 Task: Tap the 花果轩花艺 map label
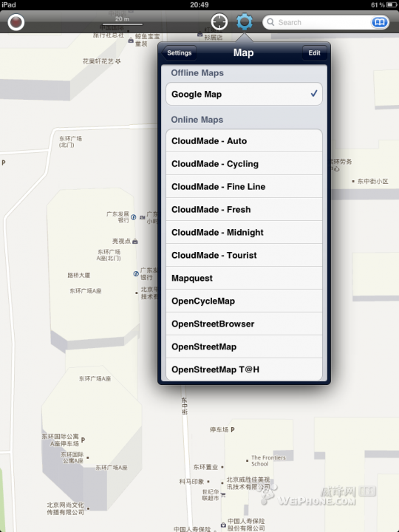tap(101, 61)
